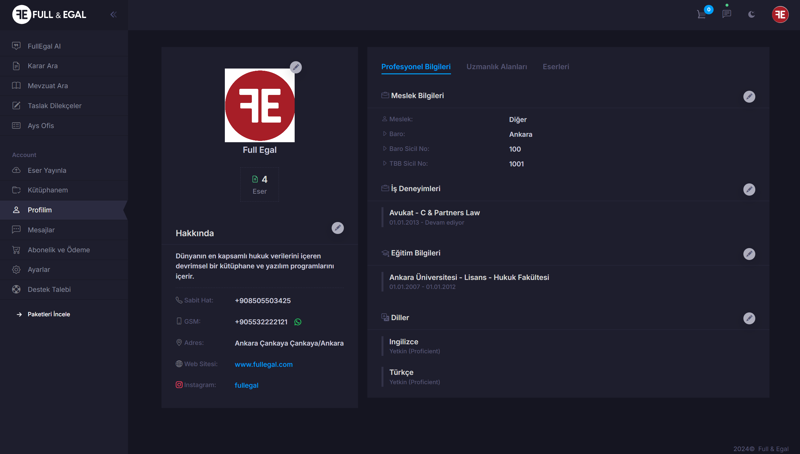The width and height of the screenshot is (800, 454).
Task: Click the Full Egal profile picture
Action: tap(260, 105)
